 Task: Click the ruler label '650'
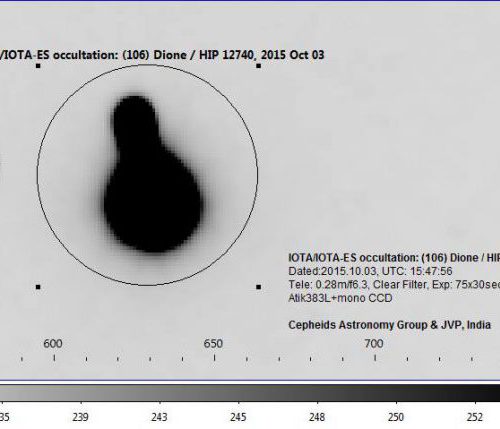coord(213,343)
